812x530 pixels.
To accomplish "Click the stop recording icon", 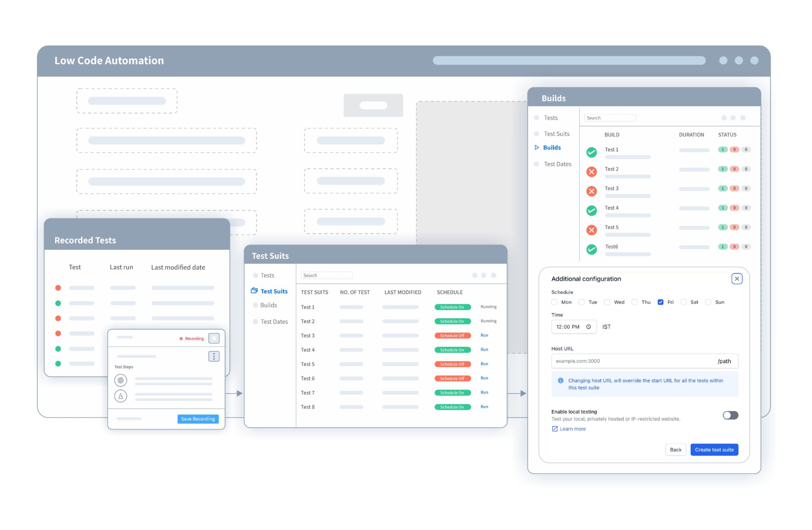I will (214, 338).
